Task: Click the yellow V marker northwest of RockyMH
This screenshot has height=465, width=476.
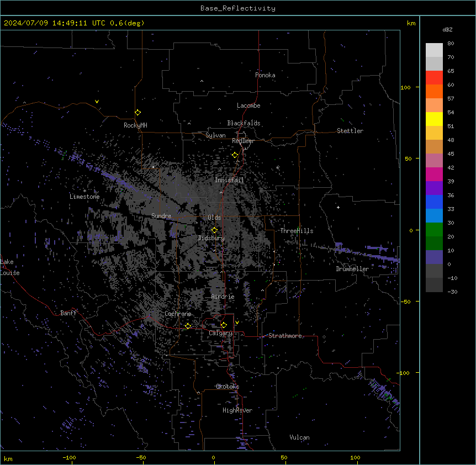Action: coord(97,102)
